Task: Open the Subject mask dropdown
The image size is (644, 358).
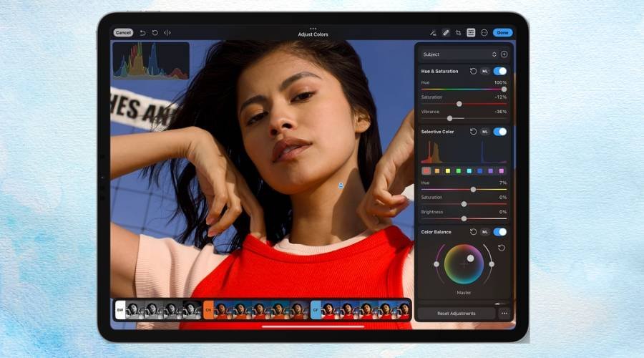Action: [x=458, y=54]
